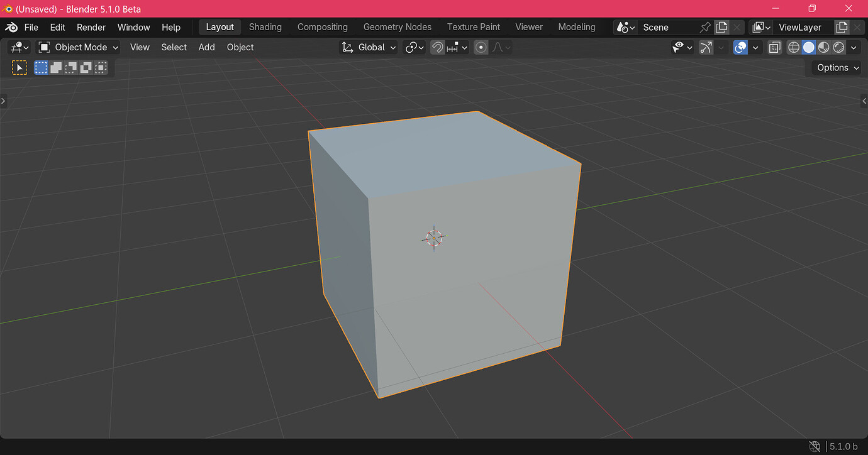Browse view layers with the layer icon
The image size is (868, 455).
tap(762, 27)
